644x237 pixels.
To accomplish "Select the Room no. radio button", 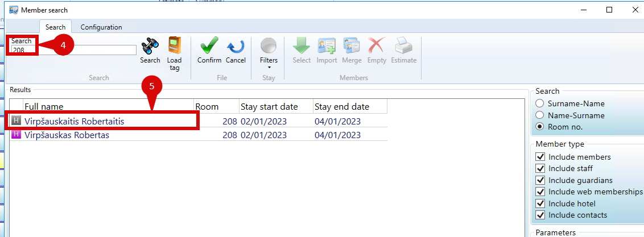I will coord(540,127).
